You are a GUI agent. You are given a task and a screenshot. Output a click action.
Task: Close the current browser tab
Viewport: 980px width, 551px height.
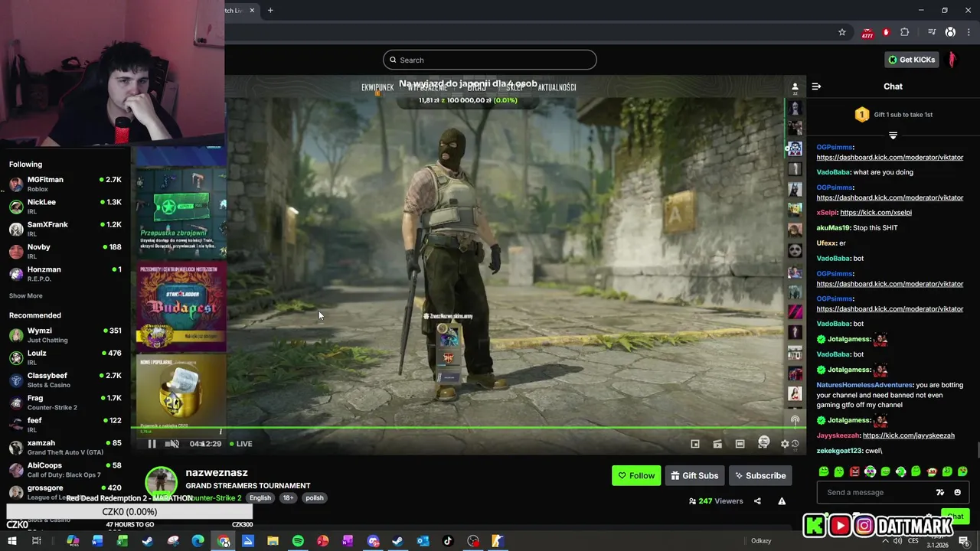click(x=251, y=10)
